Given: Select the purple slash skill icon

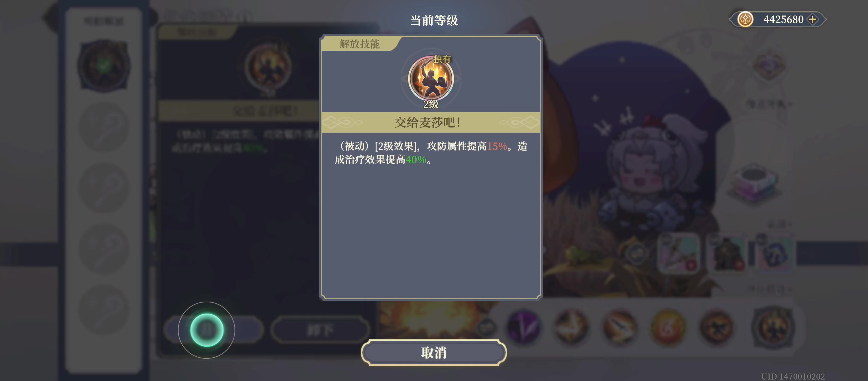Looking at the screenshot, I should pos(523,327).
